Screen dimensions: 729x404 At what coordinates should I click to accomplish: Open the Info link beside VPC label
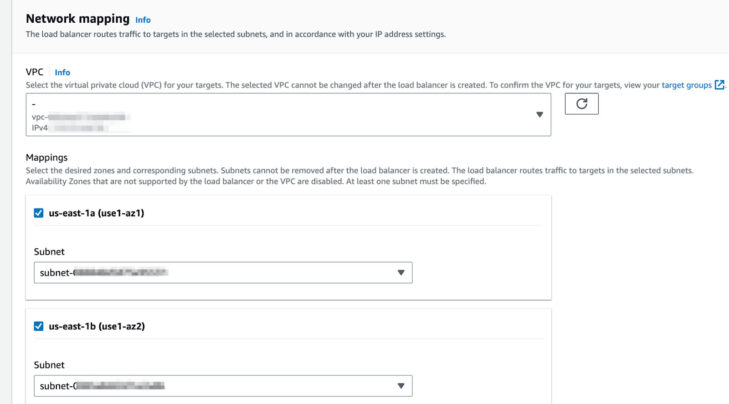point(62,72)
